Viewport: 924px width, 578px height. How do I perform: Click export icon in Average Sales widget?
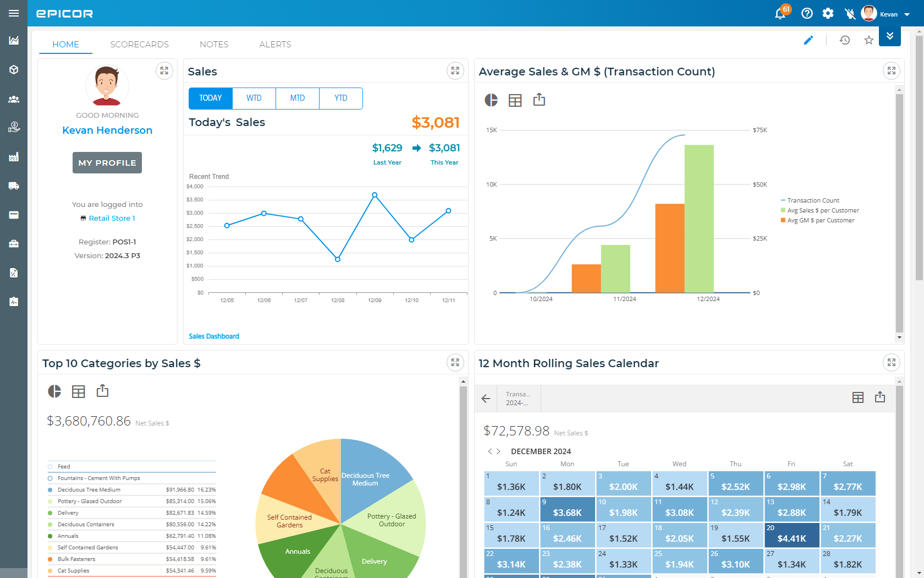click(539, 100)
